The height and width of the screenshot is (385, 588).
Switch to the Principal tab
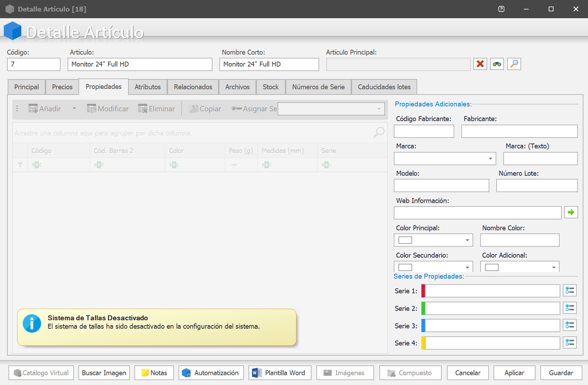pos(27,87)
